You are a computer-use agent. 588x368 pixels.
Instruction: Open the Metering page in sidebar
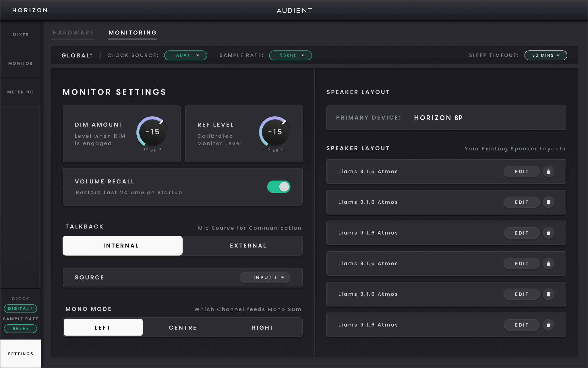click(21, 92)
